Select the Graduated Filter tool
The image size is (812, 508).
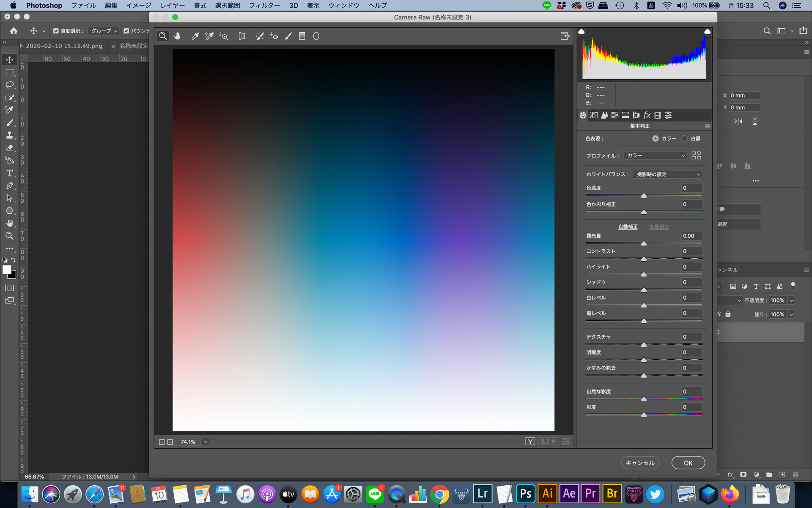tap(303, 36)
